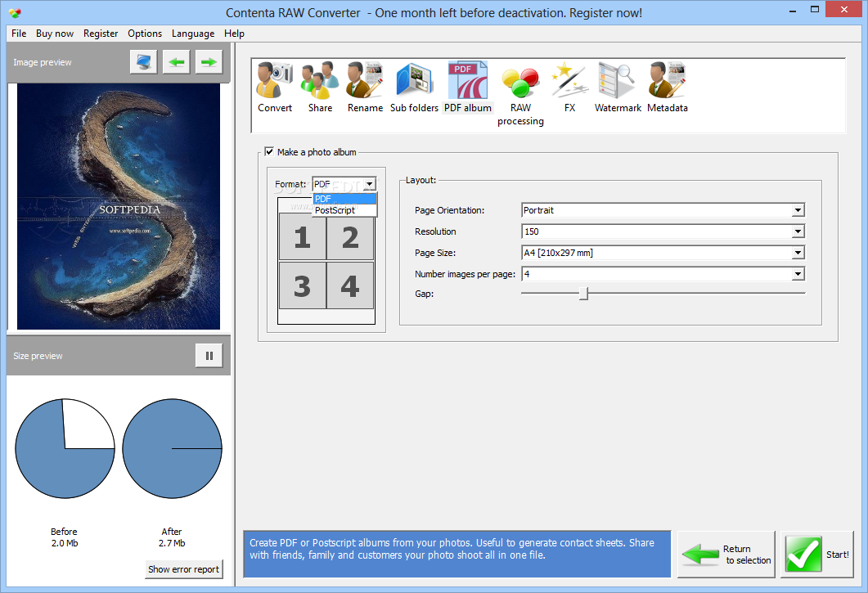Open the Rename tool
This screenshot has height=593, width=868.
click(x=365, y=88)
